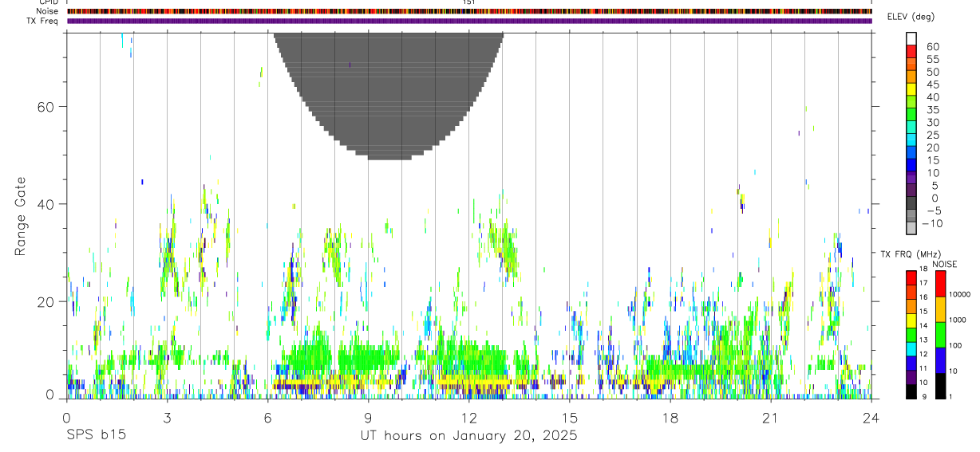The height and width of the screenshot is (452, 980).
Task: Click the '12' UT hour tick label
Action: [x=468, y=417]
